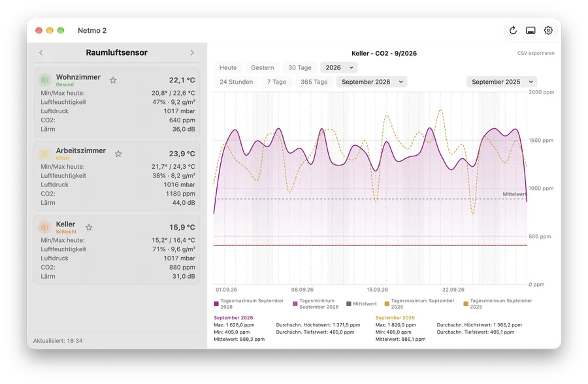
Task: Favorite the Arbeitszimmer room star
Action: 118,154
